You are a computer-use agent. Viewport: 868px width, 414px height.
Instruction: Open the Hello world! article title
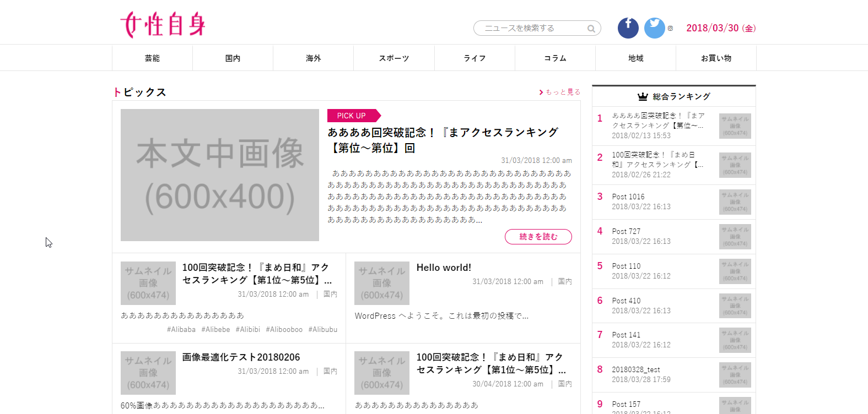444,268
